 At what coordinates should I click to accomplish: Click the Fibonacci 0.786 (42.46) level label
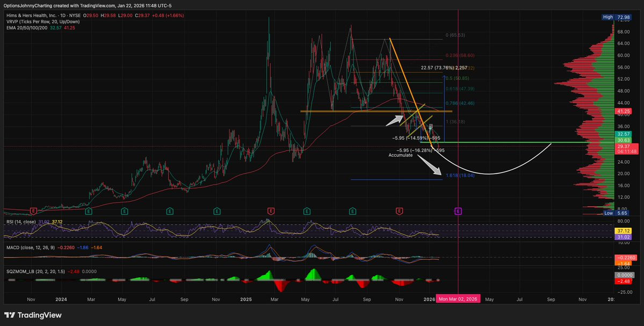coord(460,103)
